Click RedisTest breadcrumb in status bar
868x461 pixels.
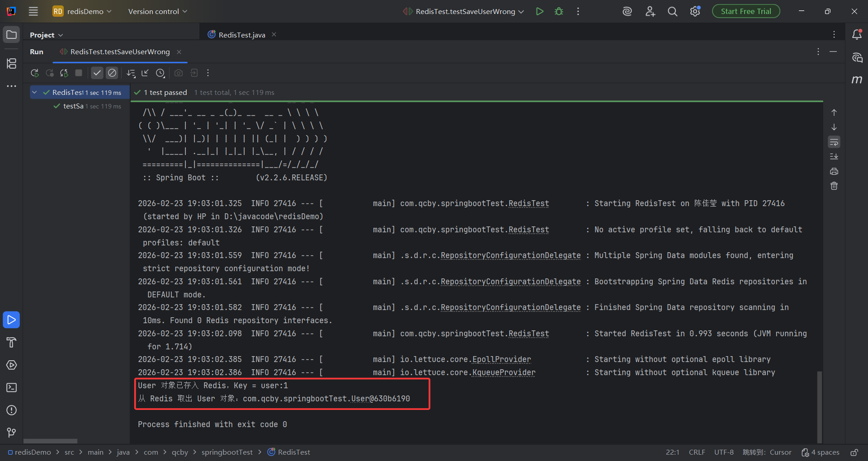point(289,452)
